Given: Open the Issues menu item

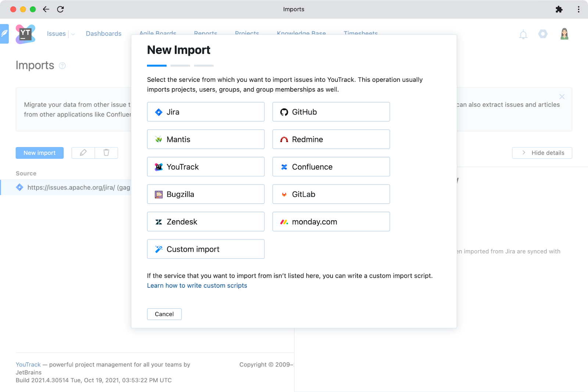Looking at the screenshot, I should point(56,34).
